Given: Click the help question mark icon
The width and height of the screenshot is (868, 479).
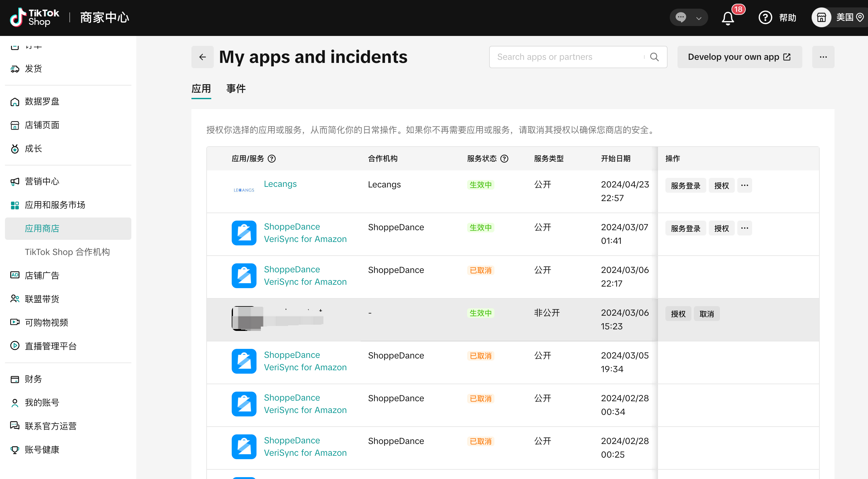Looking at the screenshot, I should pos(765,18).
